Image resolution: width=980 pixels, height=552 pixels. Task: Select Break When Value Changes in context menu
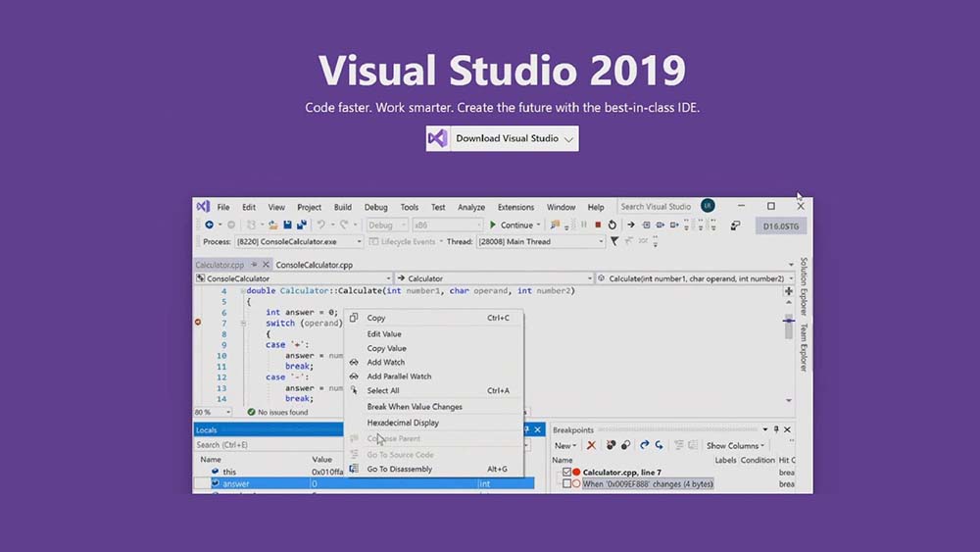[434, 406]
